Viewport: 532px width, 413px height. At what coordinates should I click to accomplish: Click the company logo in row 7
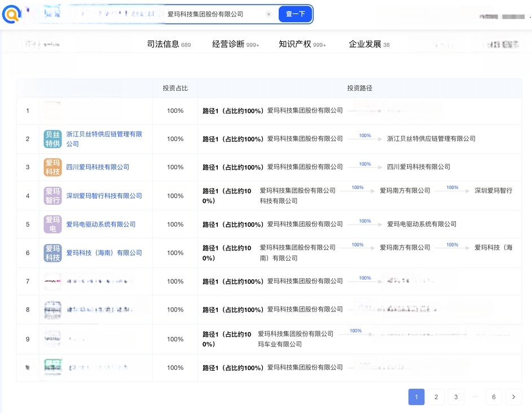point(52,282)
